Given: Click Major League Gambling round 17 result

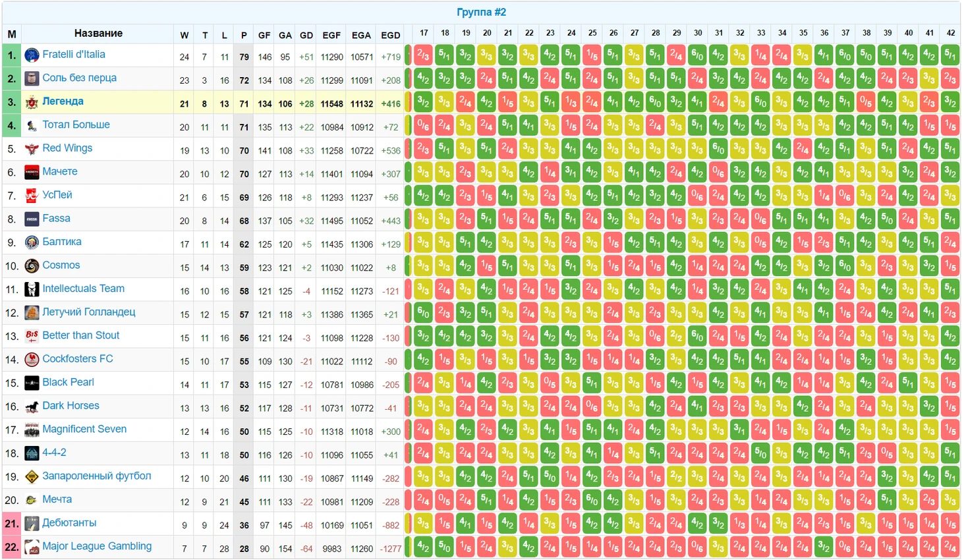Looking at the screenshot, I should (424, 547).
